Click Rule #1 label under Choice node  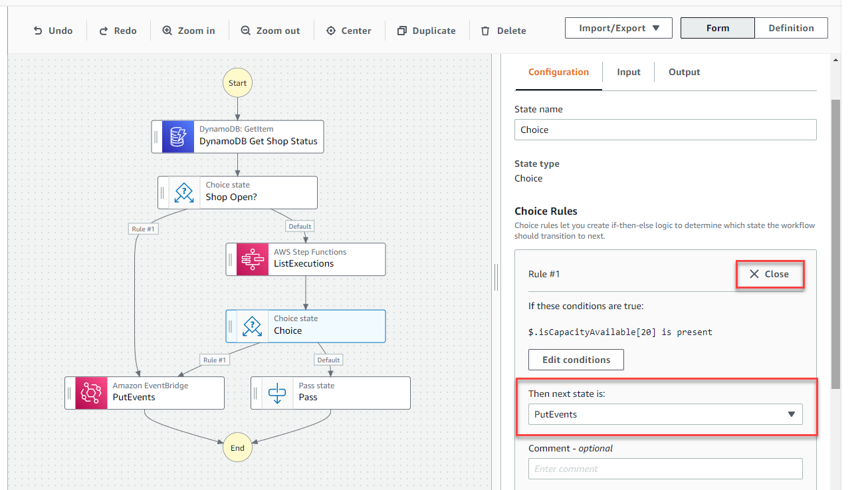[215, 360]
